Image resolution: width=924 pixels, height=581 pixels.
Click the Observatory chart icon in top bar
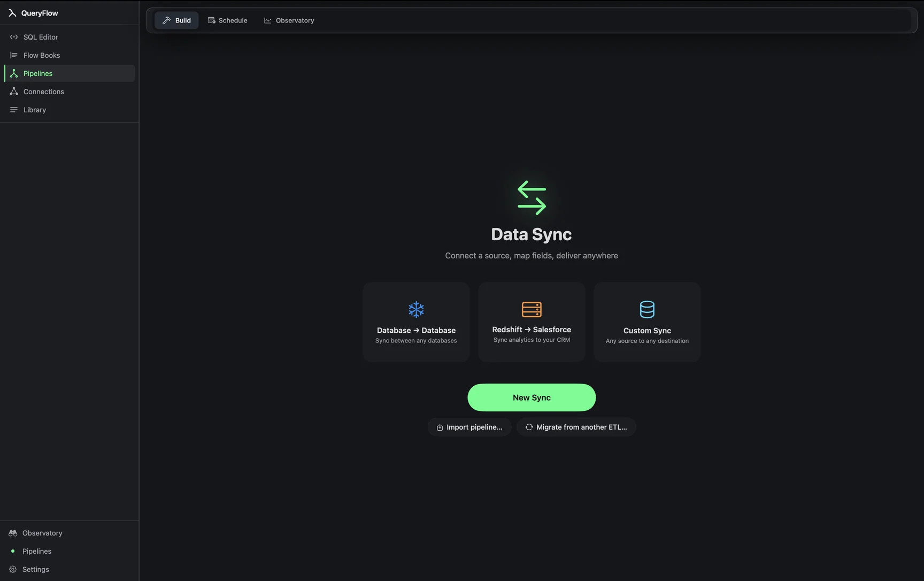[268, 20]
